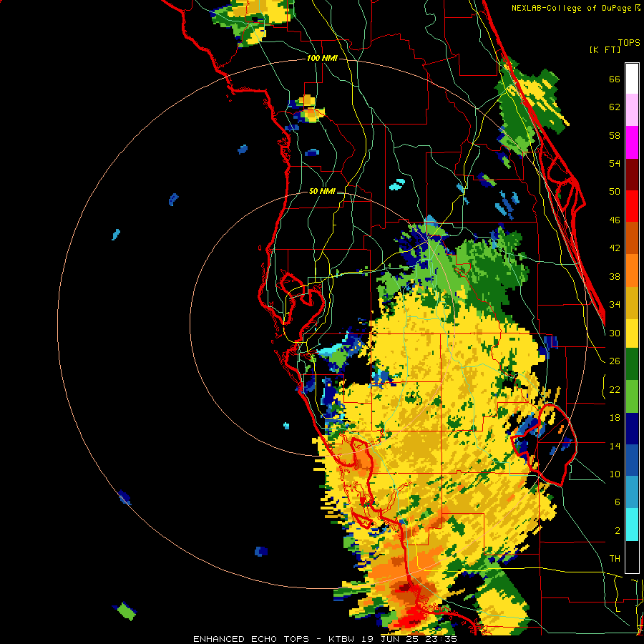Click the 42 legend value
The height and width of the screenshot is (644, 644).
[615, 248]
